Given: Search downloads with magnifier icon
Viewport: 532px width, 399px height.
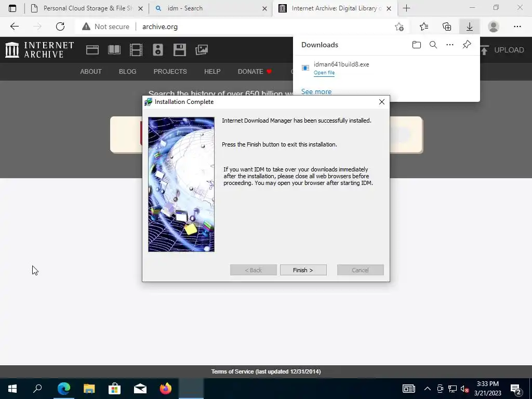Looking at the screenshot, I should point(433,45).
